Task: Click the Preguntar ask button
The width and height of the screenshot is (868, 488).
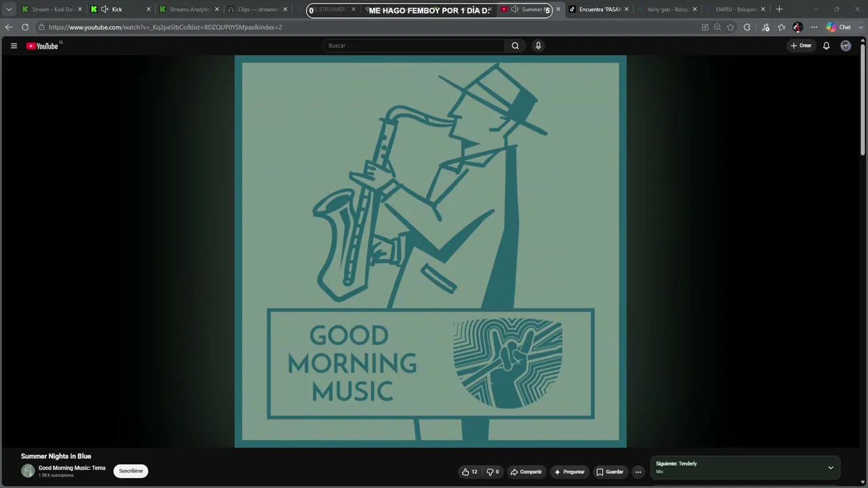Action: [x=569, y=472]
